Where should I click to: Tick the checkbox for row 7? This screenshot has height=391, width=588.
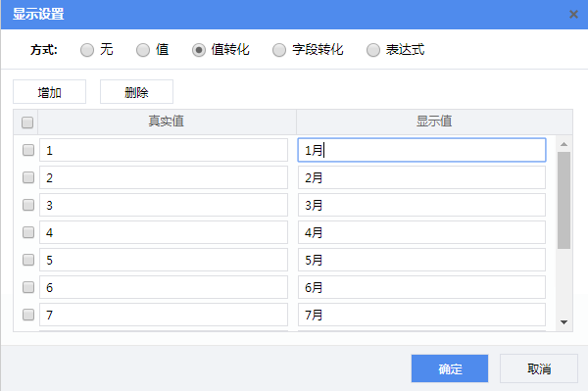click(x=28, y=315)
